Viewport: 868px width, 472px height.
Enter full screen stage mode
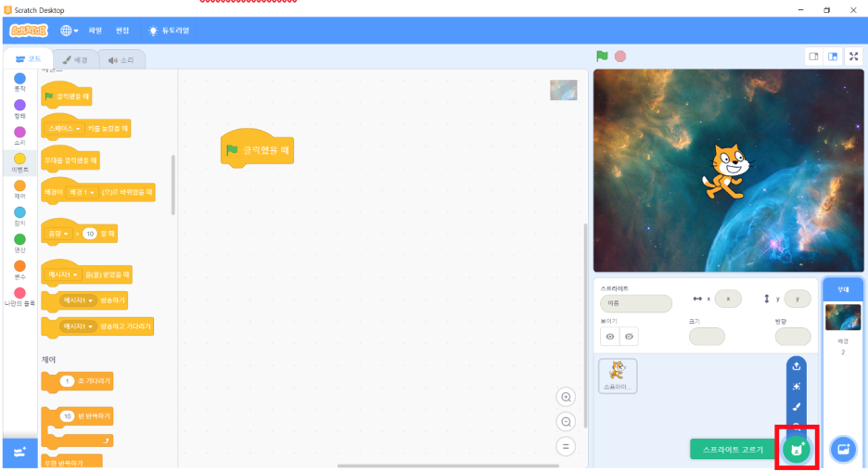pyautogui.click(x=853, y=57)
